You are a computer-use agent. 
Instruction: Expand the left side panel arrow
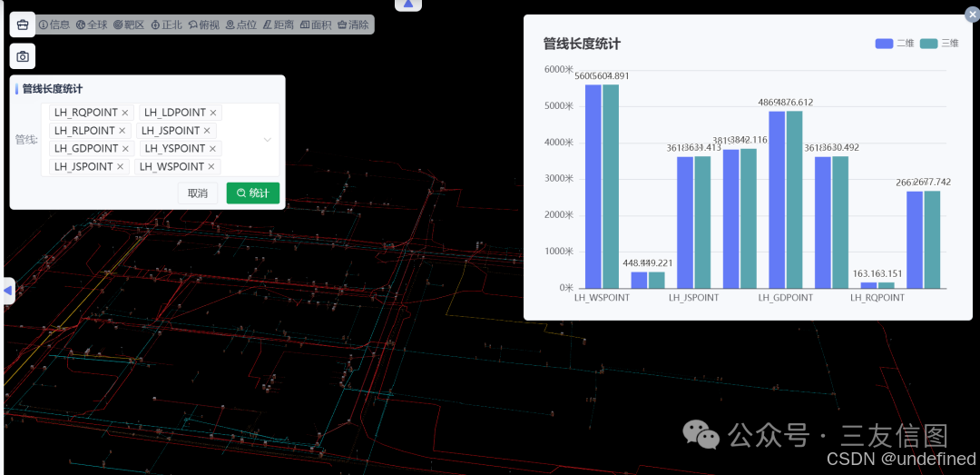(x=7, y=291)
